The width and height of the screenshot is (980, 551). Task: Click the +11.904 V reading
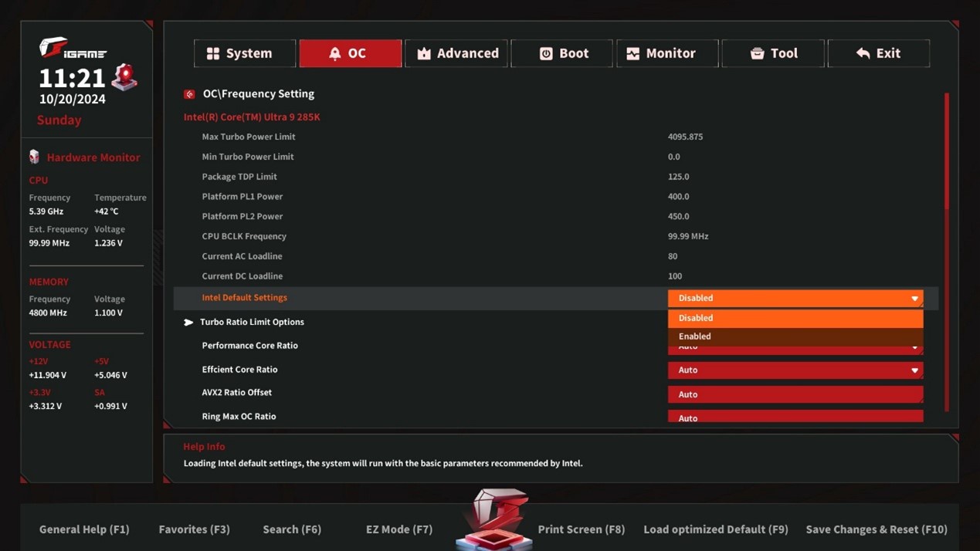[48, 375]
